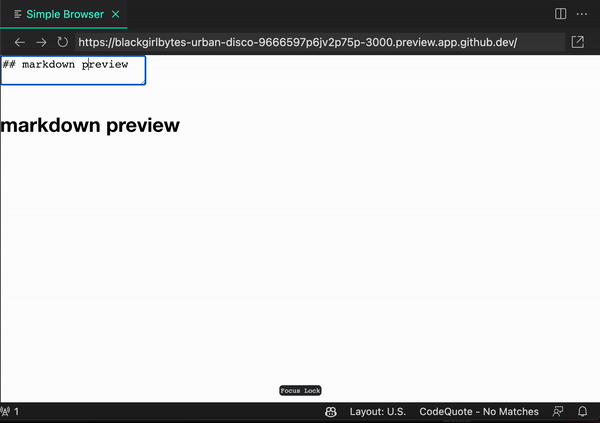Go back in the Simple Browser
The width and height of the screenshot is (600, 423).
20,42
